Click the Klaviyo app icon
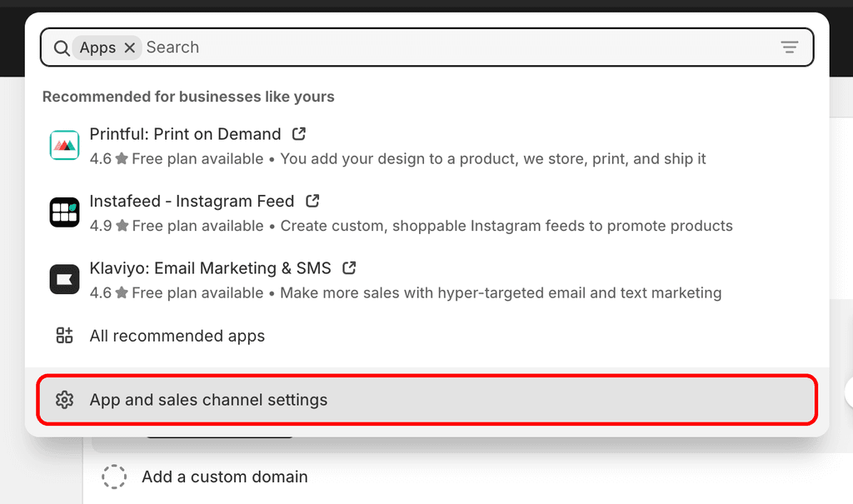The image size is (853, 504). 64,280
